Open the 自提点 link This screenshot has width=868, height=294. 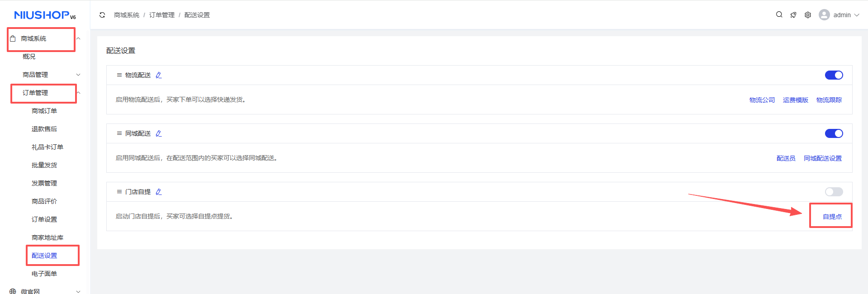coord(832,217)
